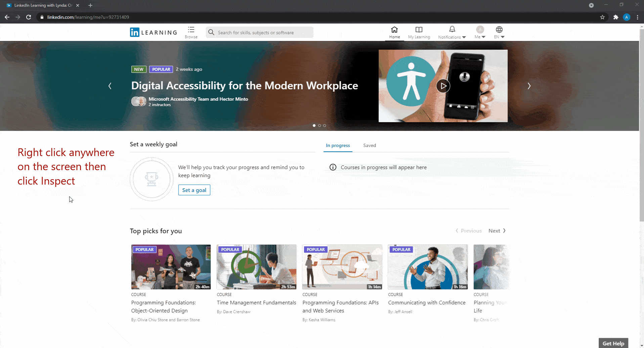The image size is (644, 348).
Task: Open the Time Management Fundamentals course thumbnail
Action: click(256, 267)
